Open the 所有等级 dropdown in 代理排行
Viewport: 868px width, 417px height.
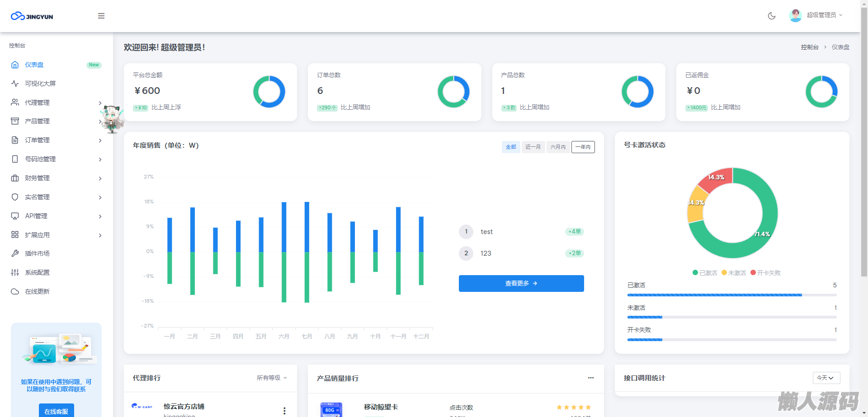pos(272,378)
